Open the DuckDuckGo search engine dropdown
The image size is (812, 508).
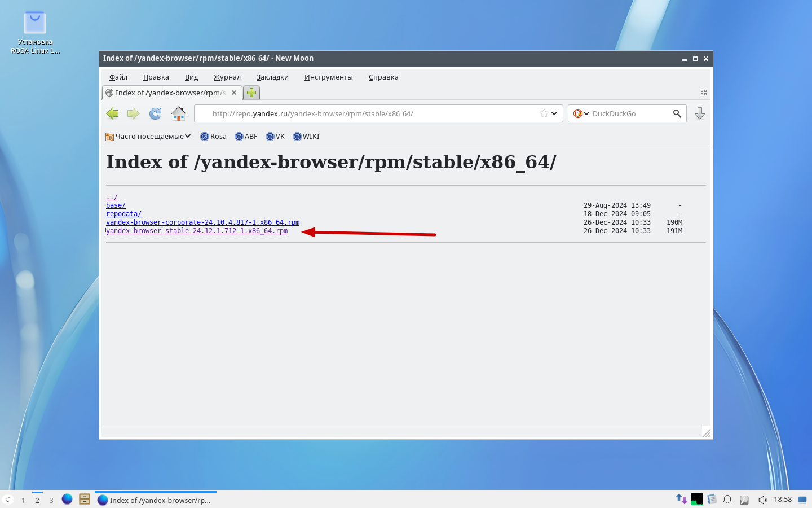(581, 113)
